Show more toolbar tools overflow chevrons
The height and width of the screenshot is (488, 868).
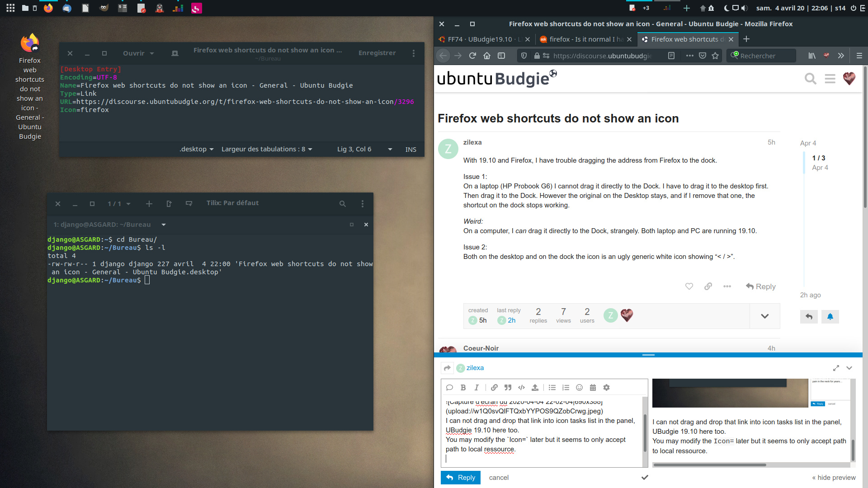point(841,56)
